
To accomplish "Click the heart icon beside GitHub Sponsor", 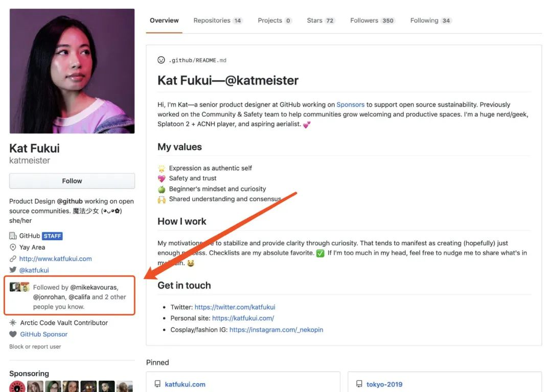I will pyautogui.click(x=13, y=334).
